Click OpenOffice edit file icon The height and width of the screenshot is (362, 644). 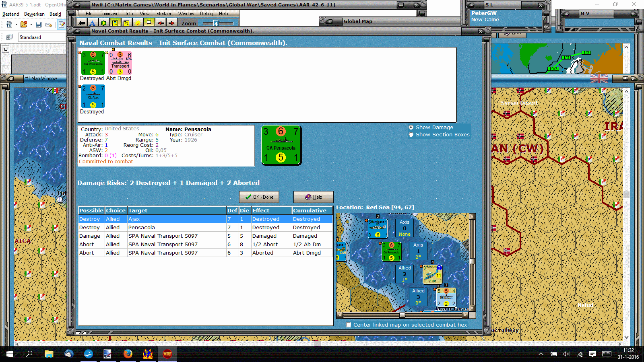(x=62, y=25)
